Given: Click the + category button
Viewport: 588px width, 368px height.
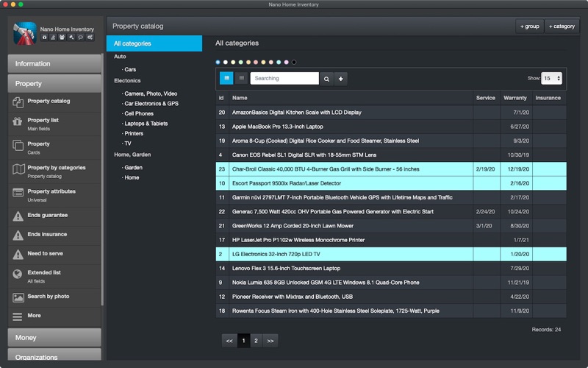Looking at the screenshot, I should click(x=562, y=26).
